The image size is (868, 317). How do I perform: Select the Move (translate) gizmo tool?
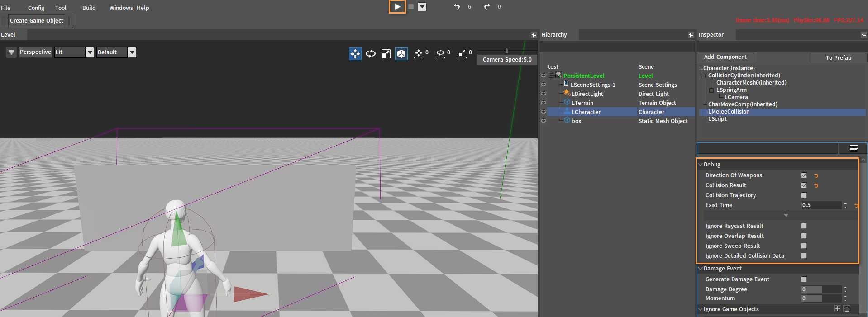point(355,54)
